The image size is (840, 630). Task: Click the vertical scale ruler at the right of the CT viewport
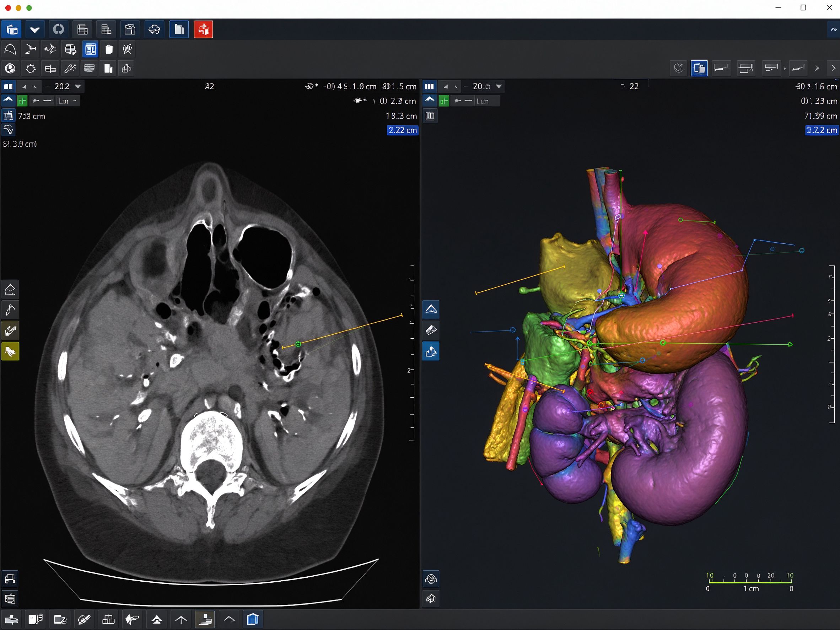tap(411, 353)
